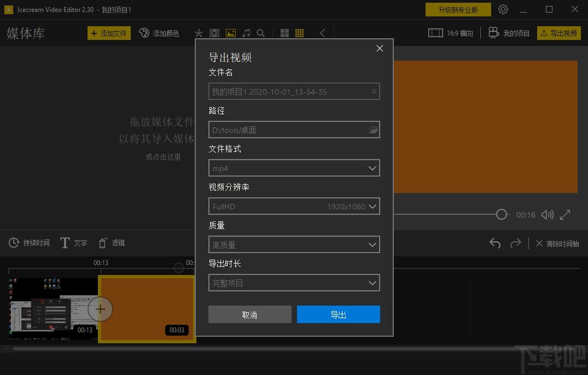Image resolution: width=588 pixels, height=375 pixels.
Task: Switch media library to small grid view
Action: click(x=299, y=33)
